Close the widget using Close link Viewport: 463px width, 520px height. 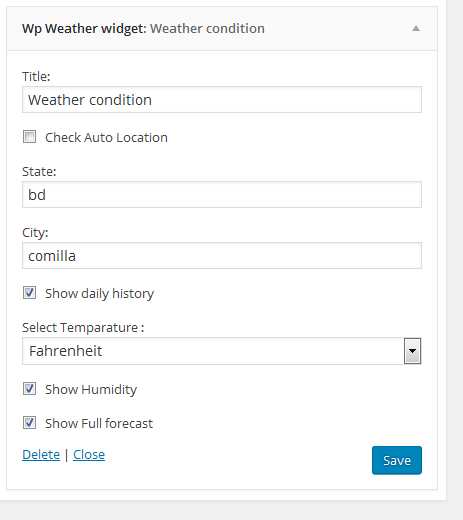(x=89, y=455)
